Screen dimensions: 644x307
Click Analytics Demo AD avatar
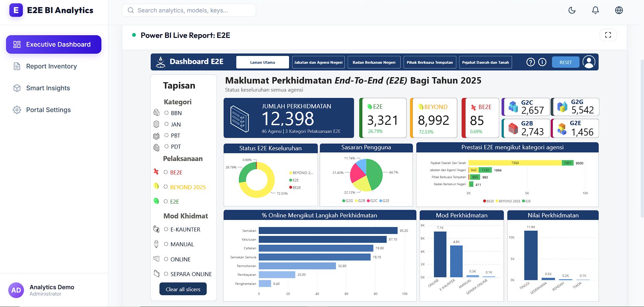point(16,290)
